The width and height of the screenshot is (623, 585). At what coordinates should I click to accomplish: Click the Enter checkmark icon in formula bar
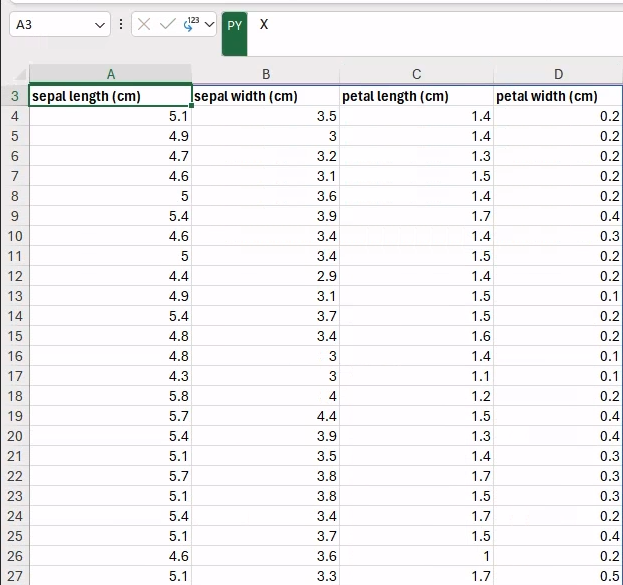click(167, 25)
